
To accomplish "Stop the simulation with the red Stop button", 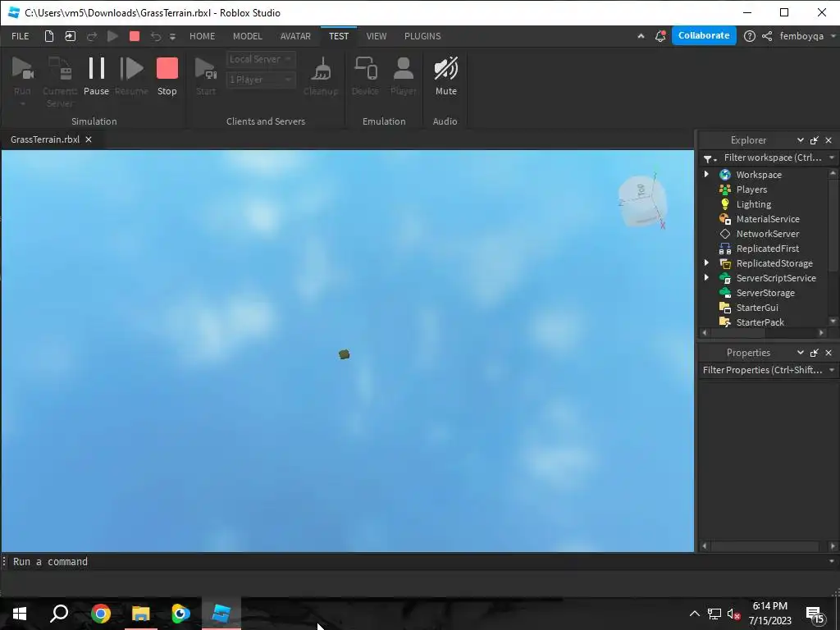I will pyautogui.click(x=167, y=76).
